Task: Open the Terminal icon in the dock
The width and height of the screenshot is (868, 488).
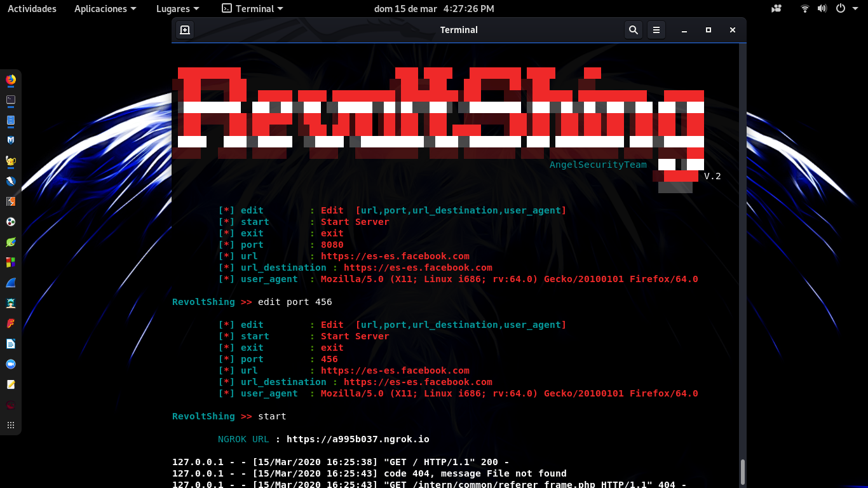Action: point(11,100)
